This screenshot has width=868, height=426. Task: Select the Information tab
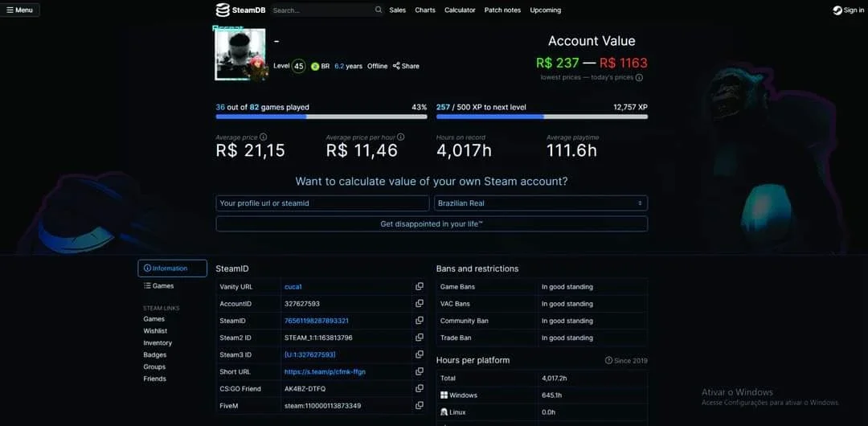(x=172, y=268)
